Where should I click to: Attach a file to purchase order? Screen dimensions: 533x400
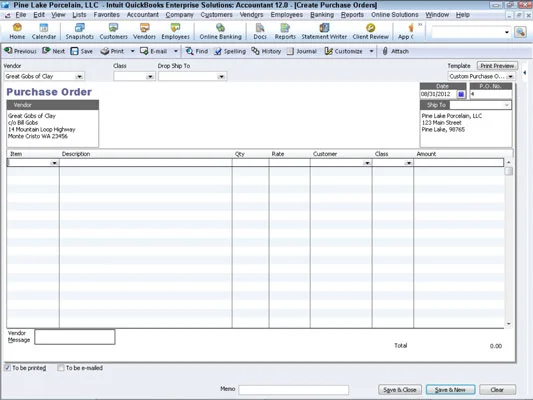(x=395, y=51)
